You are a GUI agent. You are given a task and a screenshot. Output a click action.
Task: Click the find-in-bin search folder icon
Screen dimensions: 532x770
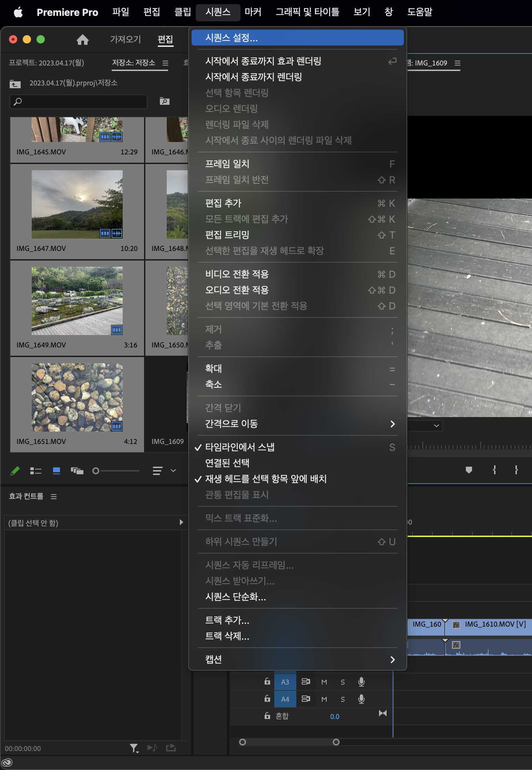pyautogui.click(x=164, y=101)
